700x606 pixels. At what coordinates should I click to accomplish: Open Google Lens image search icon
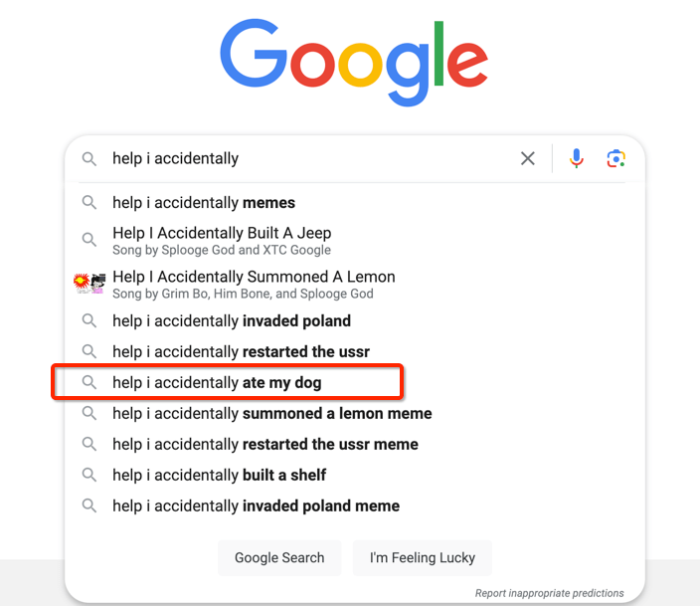click(x=616, y=158)
